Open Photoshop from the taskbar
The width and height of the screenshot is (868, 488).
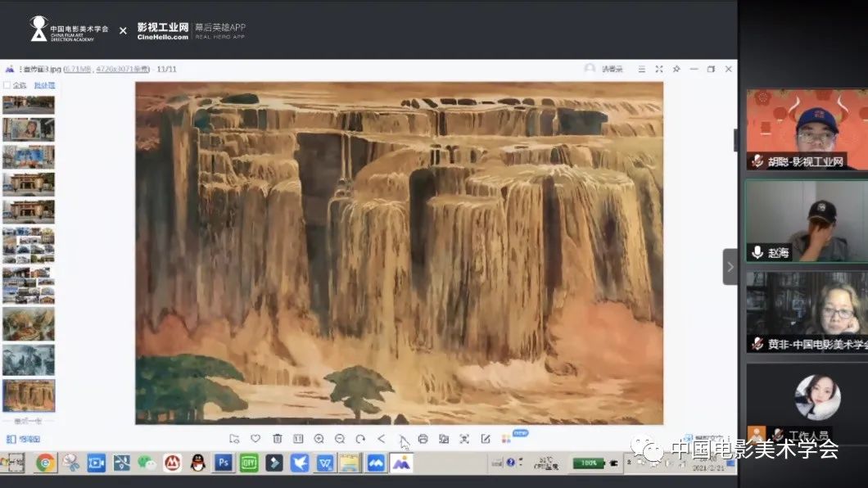point(223,463)
